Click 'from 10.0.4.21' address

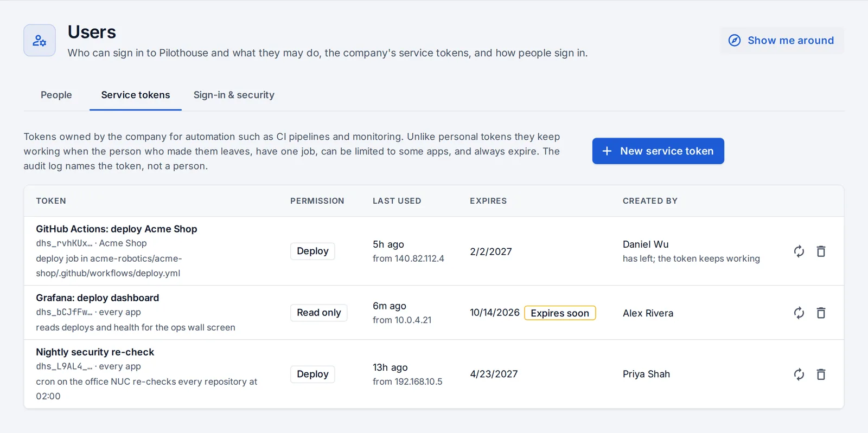[402, 320]
